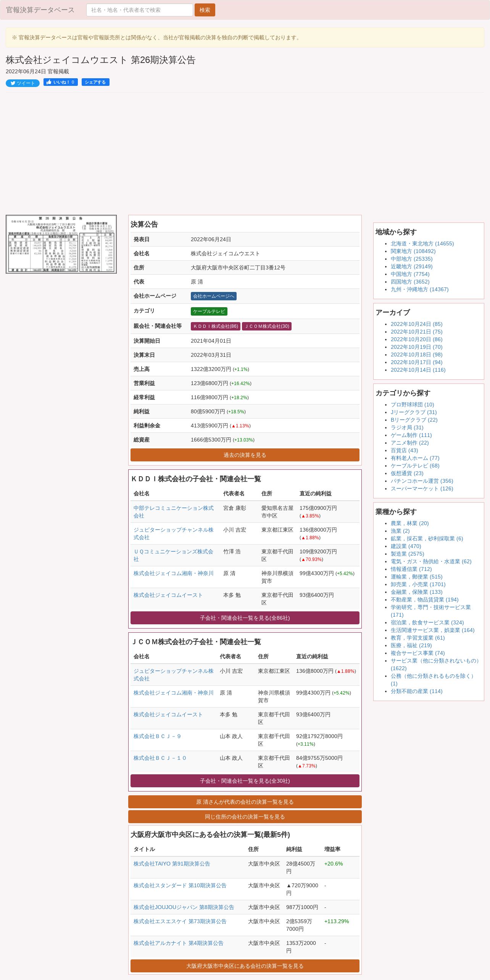Open 株式会社TAIYO 第91期決算公告 link
The width and height of the screenshot is (490, 980).
[172, 864]
